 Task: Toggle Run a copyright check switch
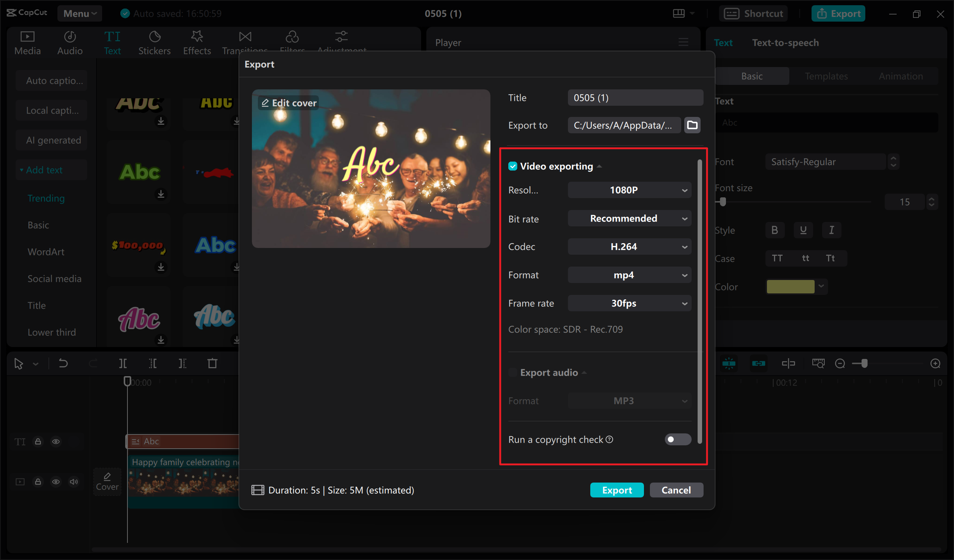[677, 439]
